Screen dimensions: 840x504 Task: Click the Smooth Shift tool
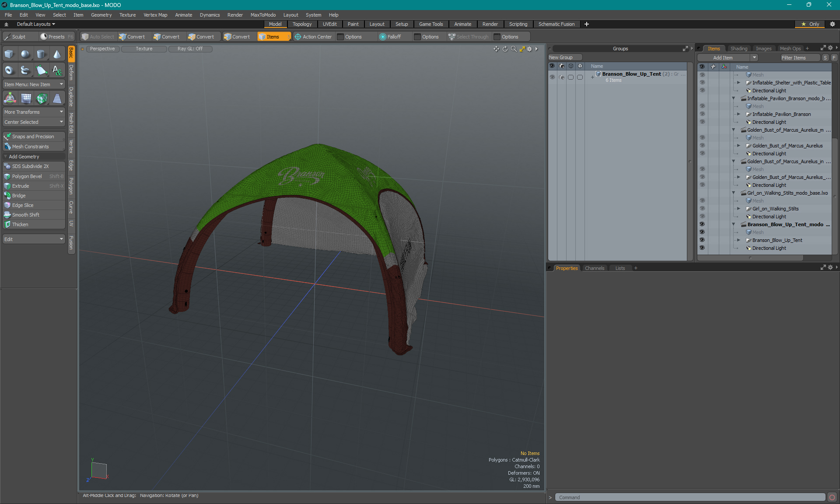(x=34, y=215)
